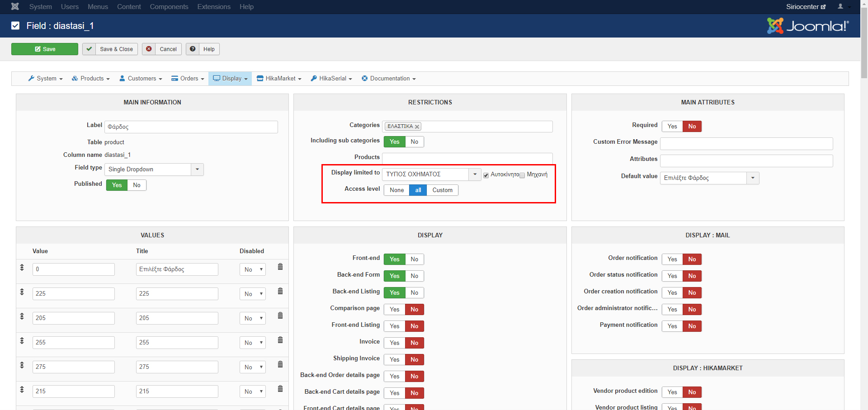The width and height of the screenshot is (868, 410).
Task: Click the reorder handle for value 215 row
Action: (x=22, y=390)
